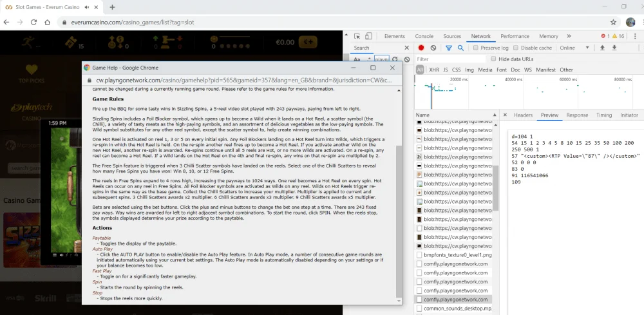The height and width of the screenshot is (315, 644).
Task: Open the Online throttling dropdown
Action: pos(574,48)
